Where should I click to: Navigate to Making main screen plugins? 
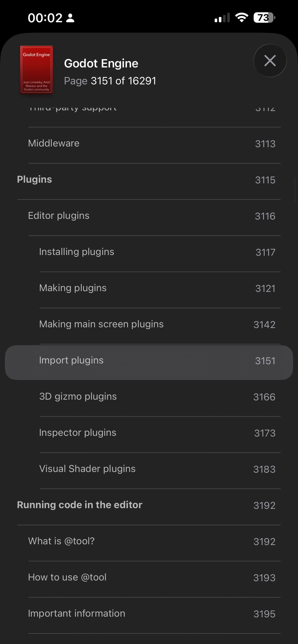[101, 324]
